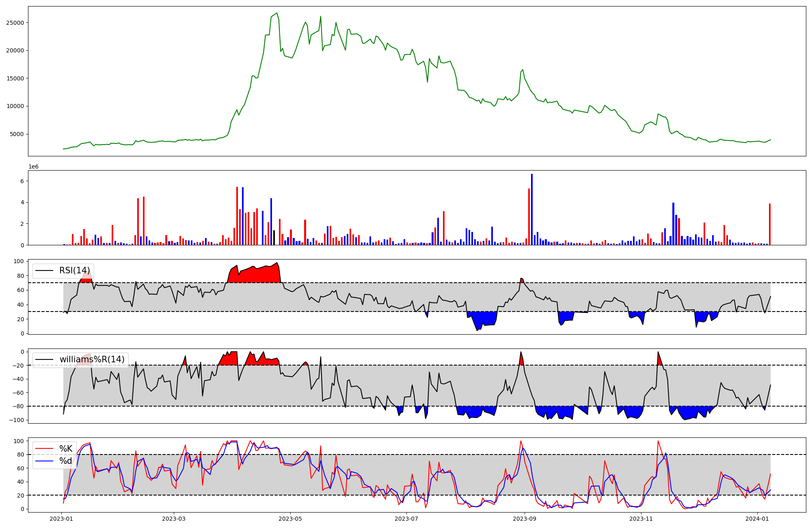Image resolution: width=812 pixels, height=528 pixels.
Task: Click the 2023-03 x-axis date label
Action: [x=174, y=519]
